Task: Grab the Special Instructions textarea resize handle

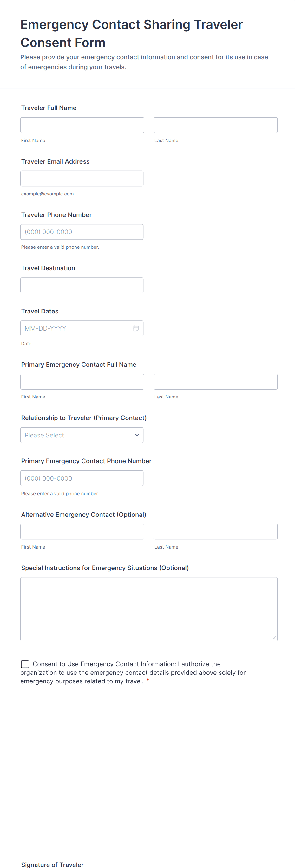Action: pos(274,638)
